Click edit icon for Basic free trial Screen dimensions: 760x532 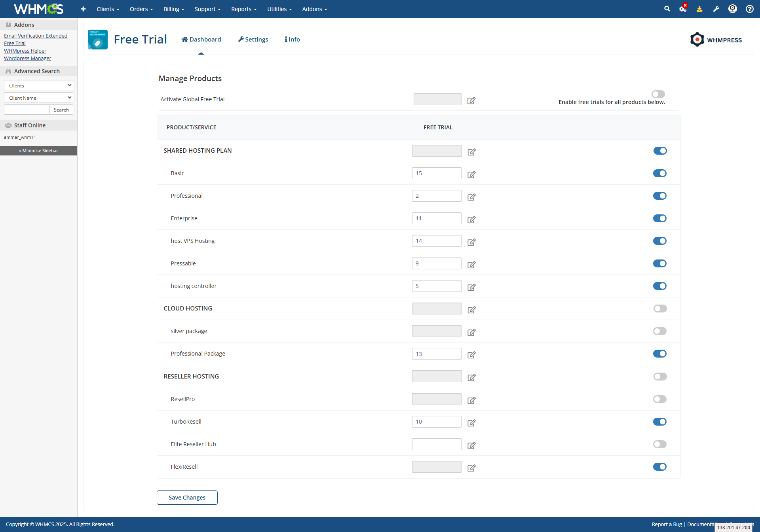pos(471,174)
